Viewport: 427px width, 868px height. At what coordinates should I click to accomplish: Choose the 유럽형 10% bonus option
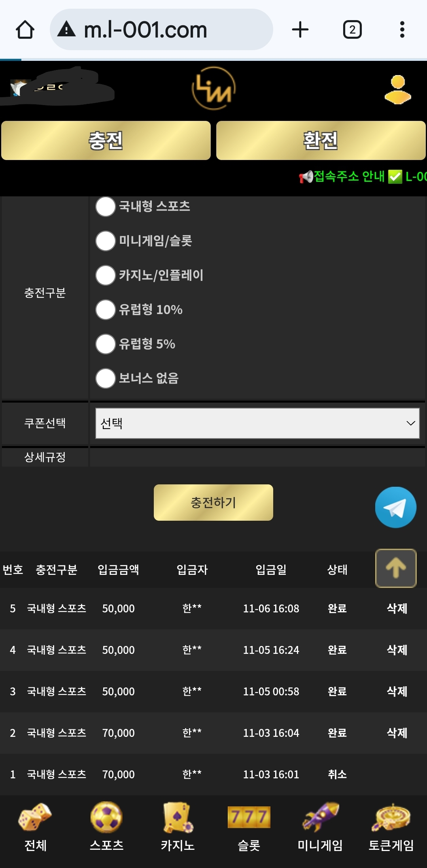[x=105, y=310]
